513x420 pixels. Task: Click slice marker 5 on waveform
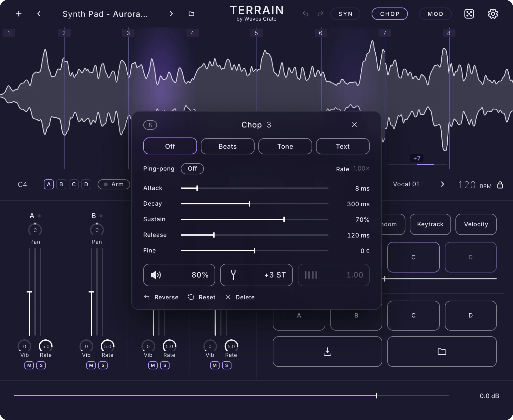click(x=256, y=33)
